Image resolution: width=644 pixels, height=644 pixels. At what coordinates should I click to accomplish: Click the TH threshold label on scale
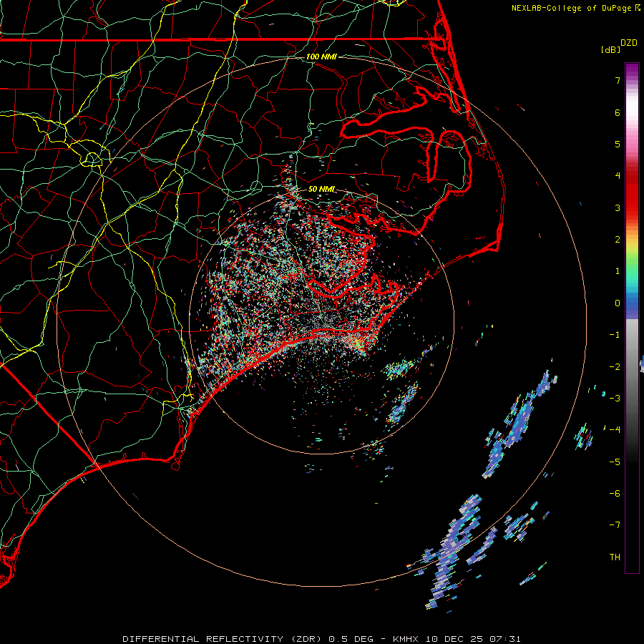(x=615, y=557)
